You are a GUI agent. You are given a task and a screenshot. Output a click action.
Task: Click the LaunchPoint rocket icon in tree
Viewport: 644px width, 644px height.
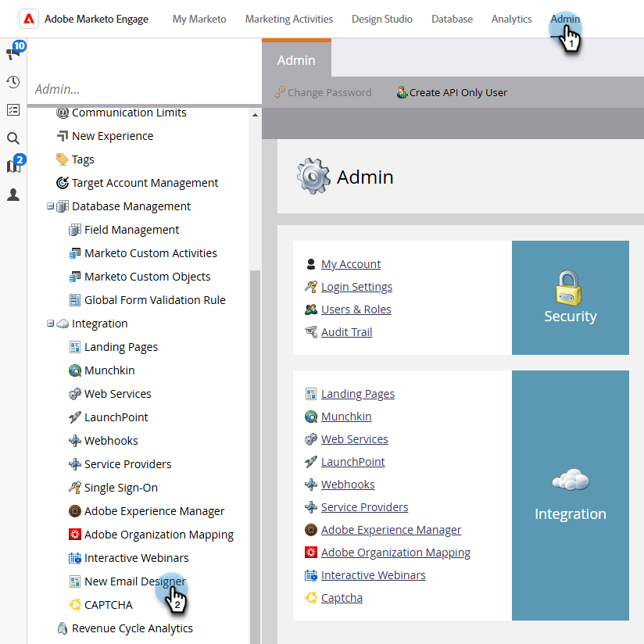click(75, 417)
